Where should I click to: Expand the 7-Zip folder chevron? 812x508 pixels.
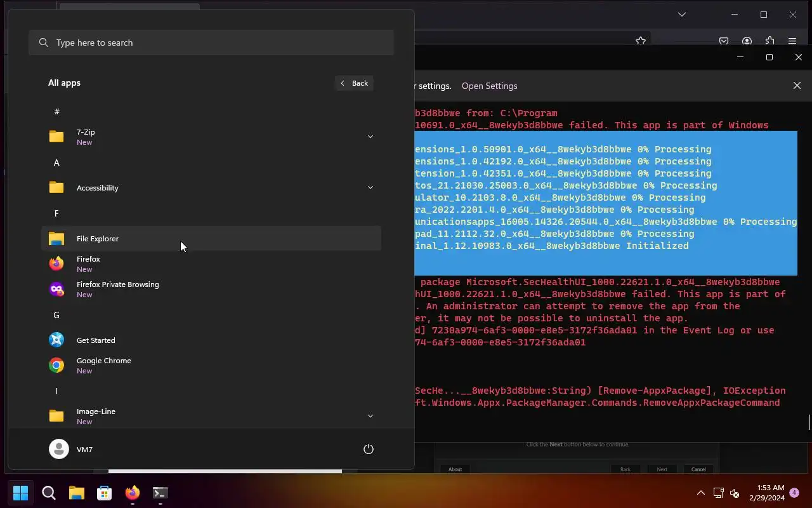370,137
